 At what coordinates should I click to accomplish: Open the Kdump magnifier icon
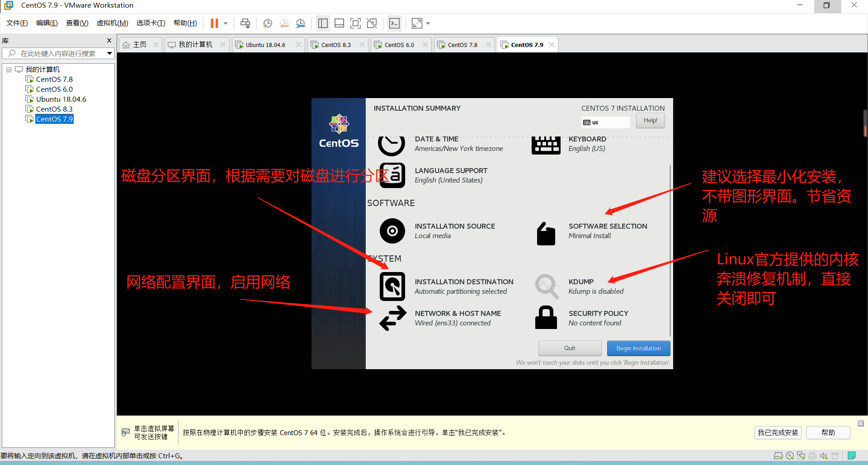(x=547, y=287)
